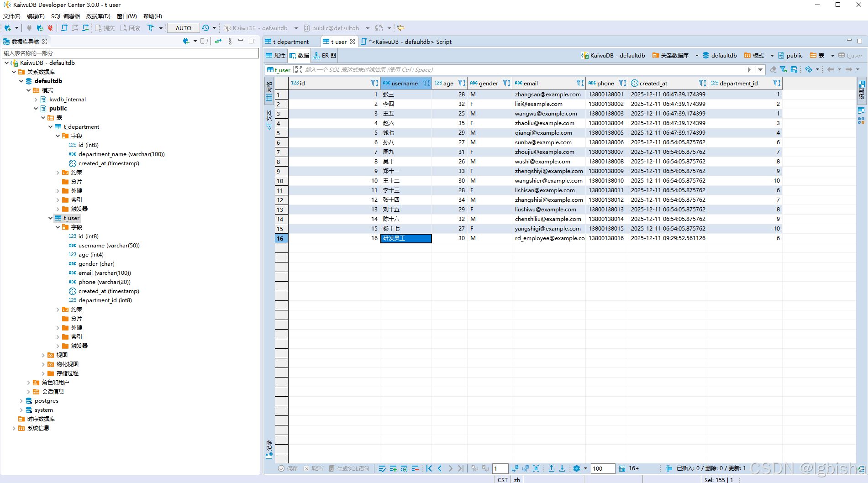Click the 生成SQL语句 button
This screenshot has width=868, height=483.
[349, 468]
